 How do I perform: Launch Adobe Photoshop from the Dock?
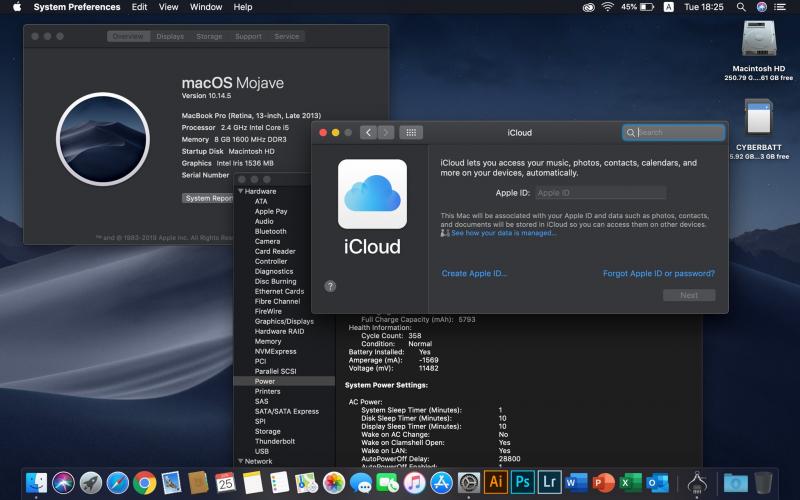coord(522,482)
